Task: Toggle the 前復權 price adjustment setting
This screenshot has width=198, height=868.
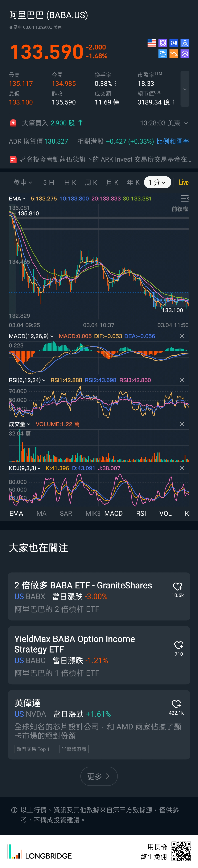Action: coord(180,209)
